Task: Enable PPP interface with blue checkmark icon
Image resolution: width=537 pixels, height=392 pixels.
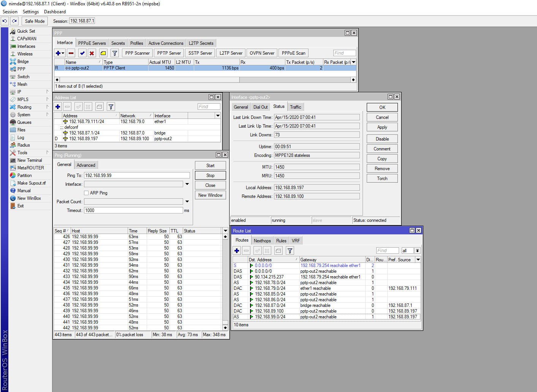Action: click(82, 53)
